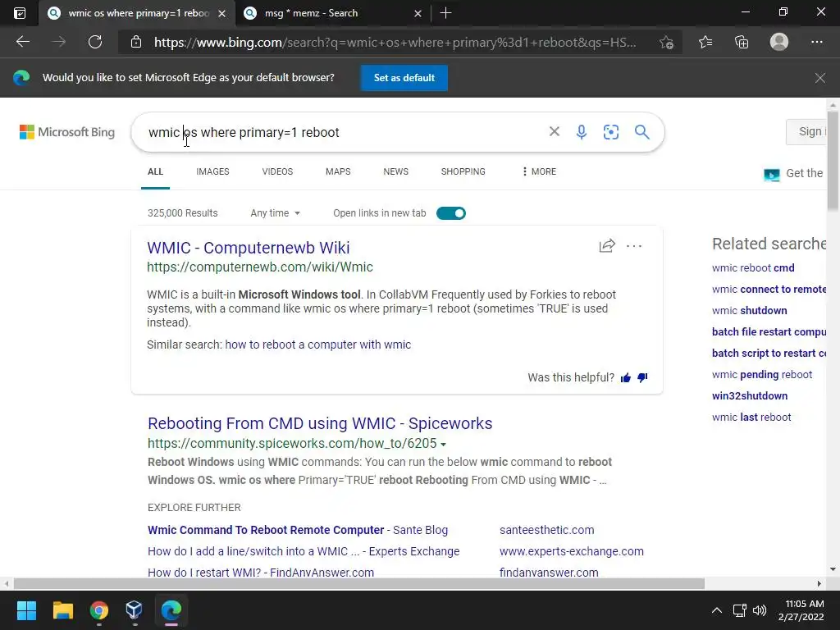The image size is (840, 630).
Task: Expand spiceworks URL dropdown arrow
Action: tap(443, 444)
